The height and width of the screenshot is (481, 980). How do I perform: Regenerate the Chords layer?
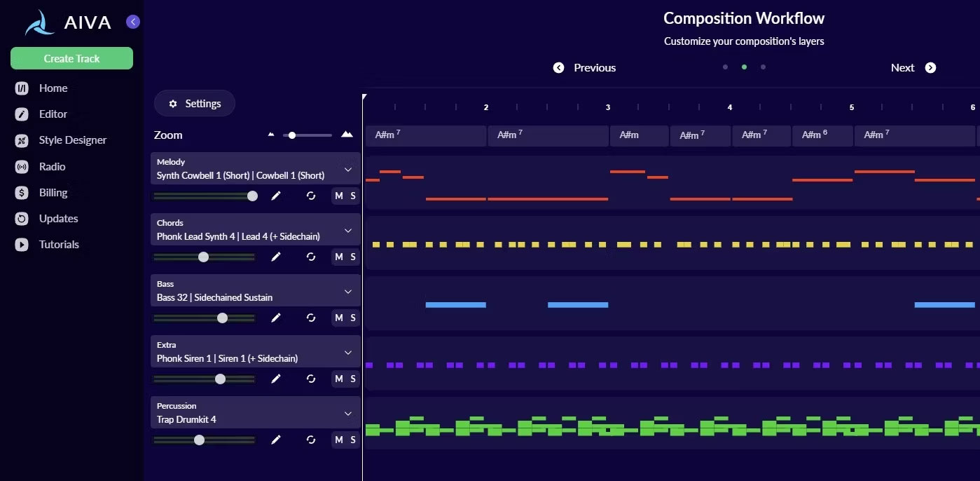point(311,257)
